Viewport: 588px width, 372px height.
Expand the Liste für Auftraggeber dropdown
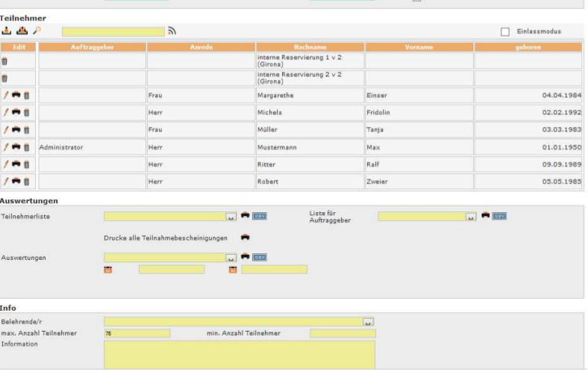471,217
